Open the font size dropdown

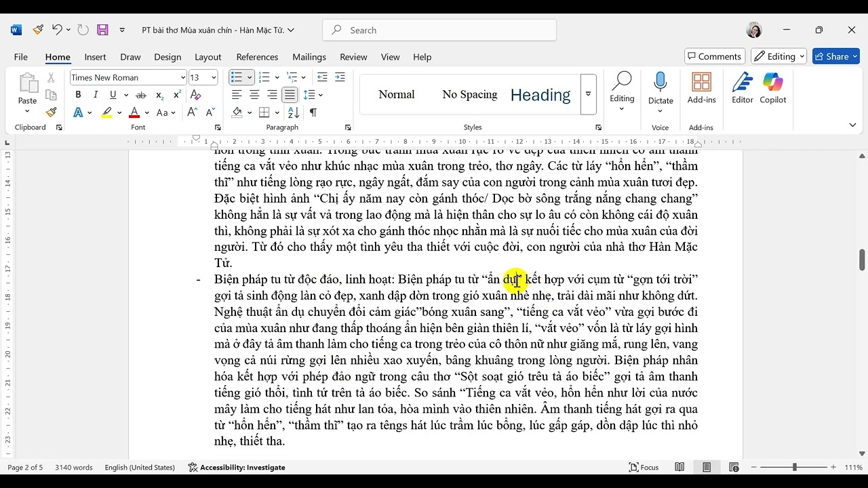(214, 77)
